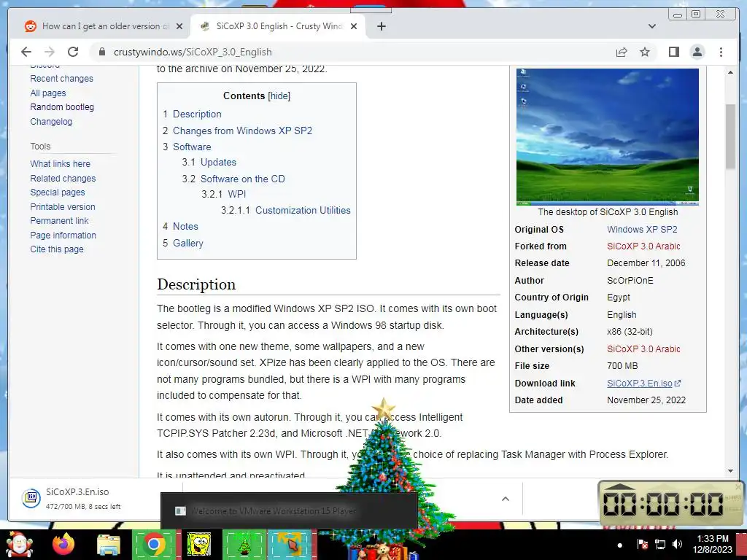Image resolution: width=747 pixels, height=560 pixels.
Task: Jump to Changes from Windows XP SP2
Action: 242,131
